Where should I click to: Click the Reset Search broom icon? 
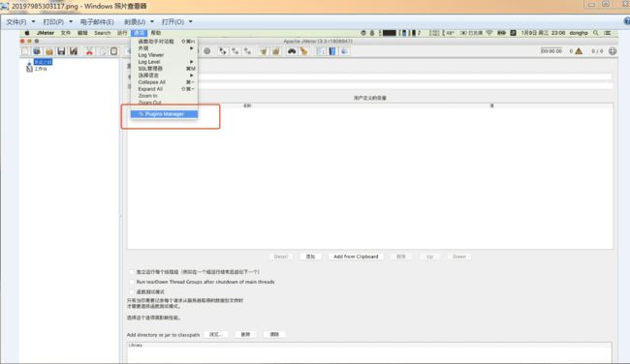click(x=303, y=51)
